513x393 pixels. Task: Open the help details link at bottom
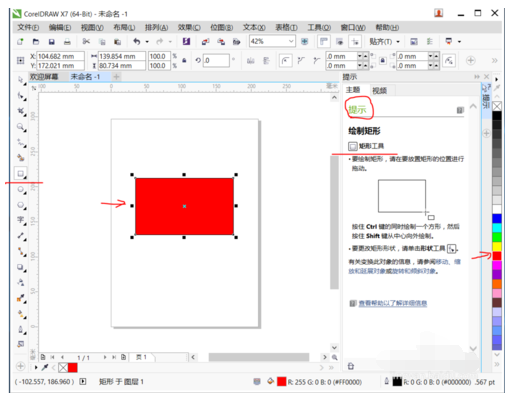[393, 303]
